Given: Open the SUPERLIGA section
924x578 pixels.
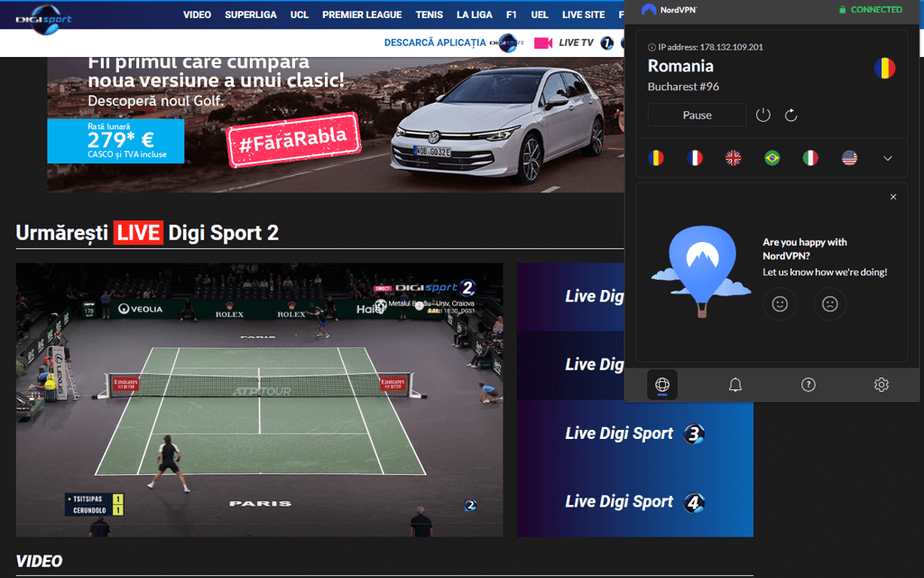Looking at the screenshot, I should (251, 14).
